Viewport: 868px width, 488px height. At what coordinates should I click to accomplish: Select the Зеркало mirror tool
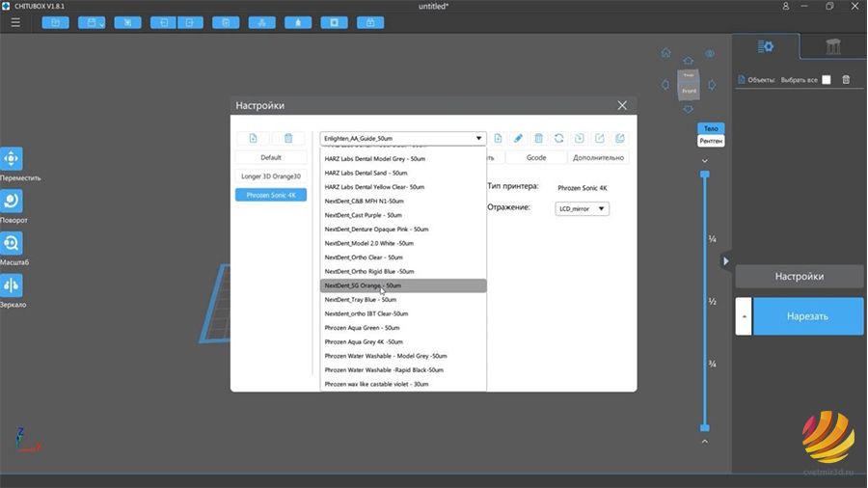tap(12, 285)
